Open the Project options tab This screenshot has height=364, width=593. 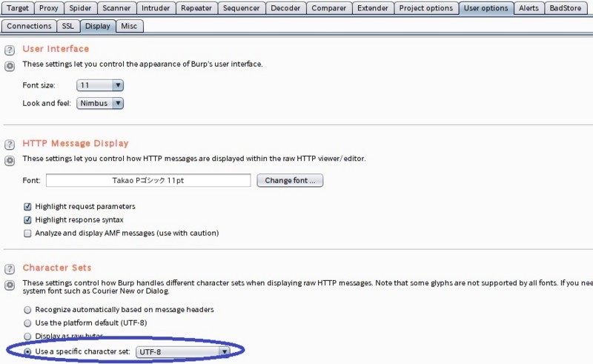425,8
